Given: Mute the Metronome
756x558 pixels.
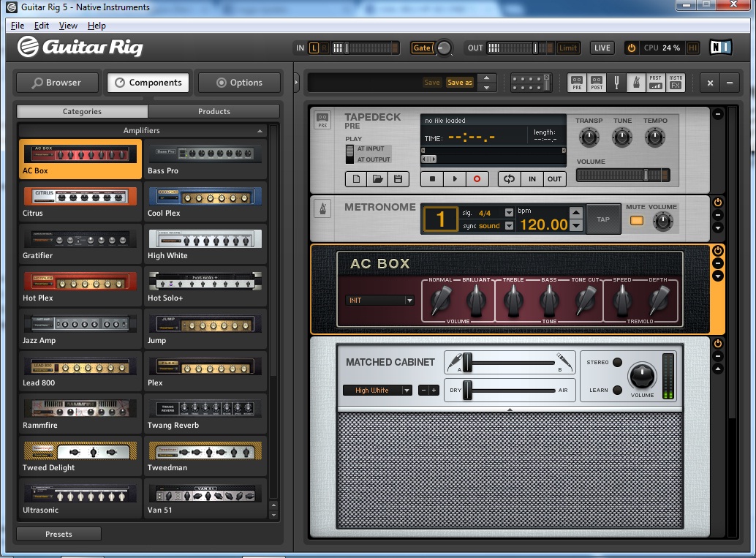Looking at the screenshot, I should tap(637, 219).
